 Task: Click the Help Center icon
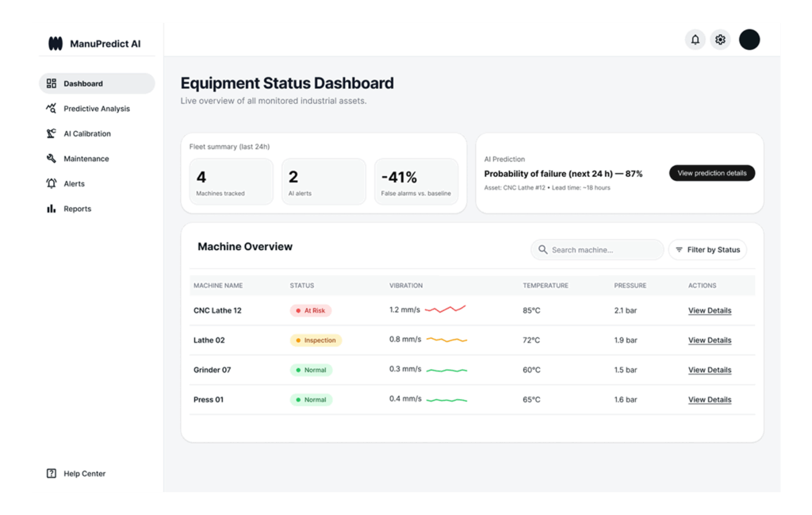[x=52, y=473]
